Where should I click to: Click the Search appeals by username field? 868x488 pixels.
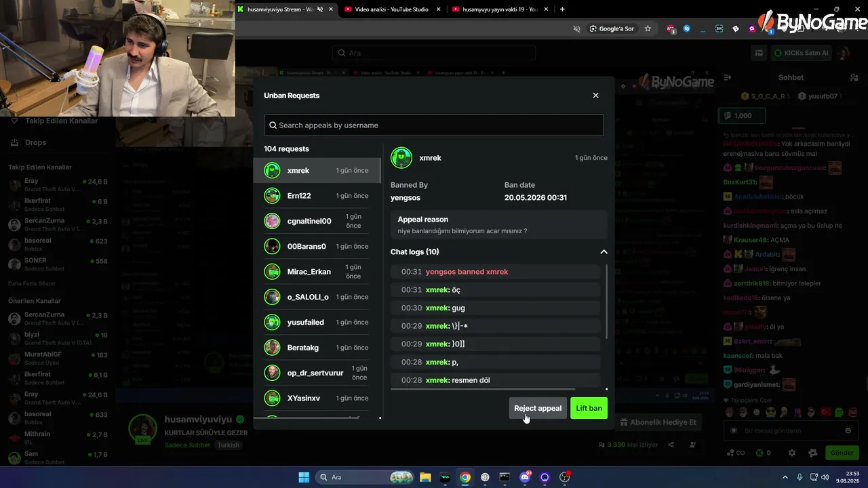tap(433, 125)
